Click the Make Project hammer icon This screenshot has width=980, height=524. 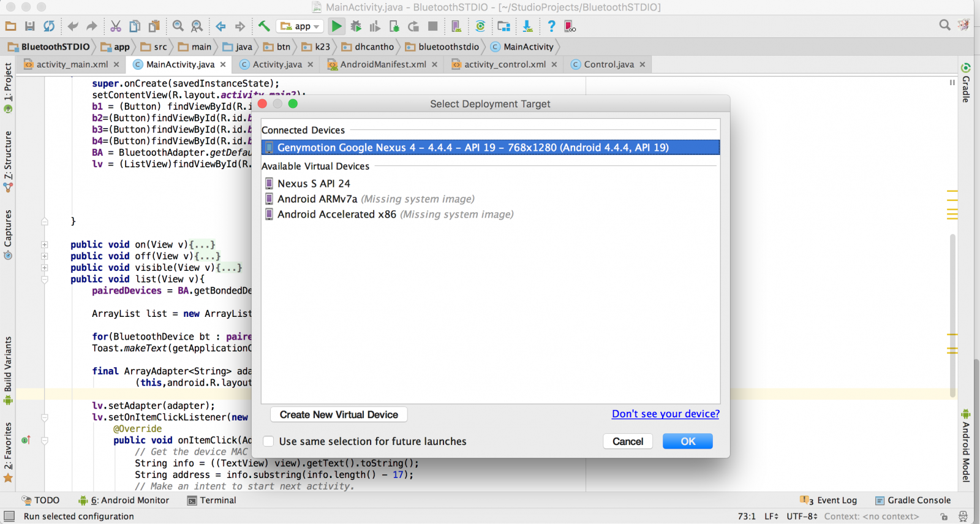click(x=264, y=26)
